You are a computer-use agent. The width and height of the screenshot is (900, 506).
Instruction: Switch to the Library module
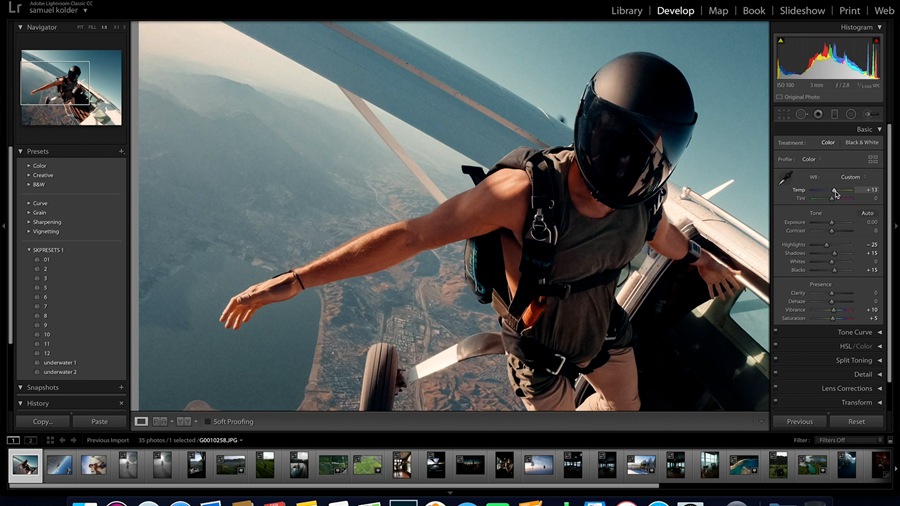(x=626, y=10)
